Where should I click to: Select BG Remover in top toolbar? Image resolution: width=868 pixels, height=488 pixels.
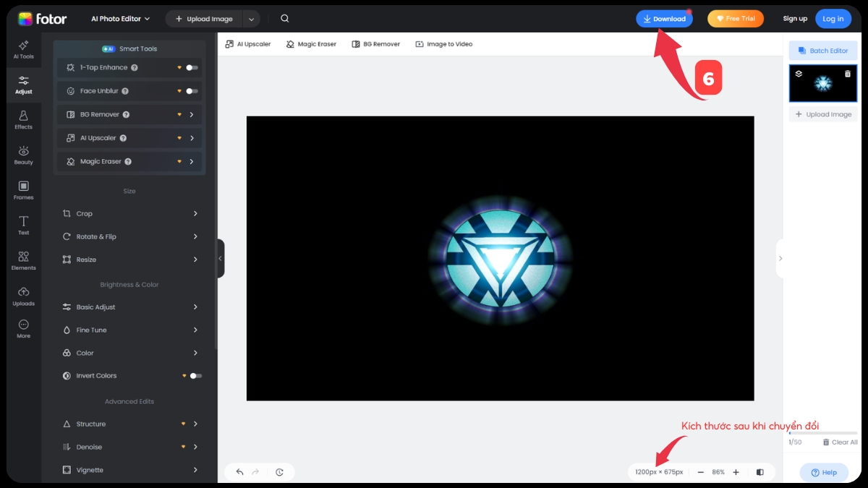pos(376,44)
